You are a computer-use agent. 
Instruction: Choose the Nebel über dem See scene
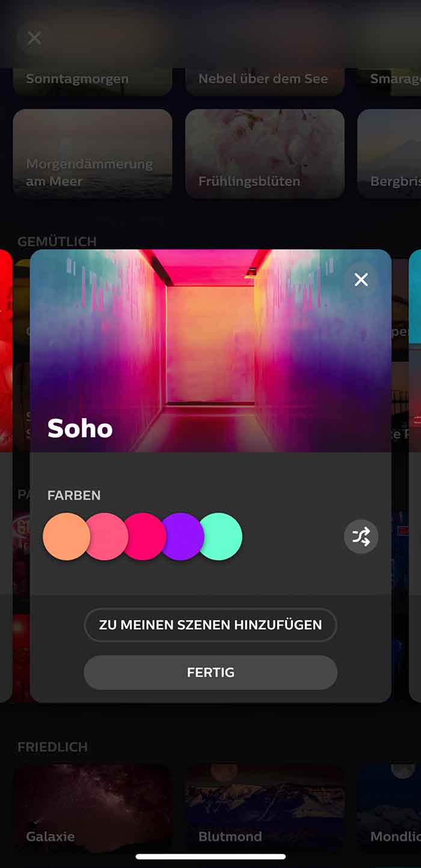[265, 82]
